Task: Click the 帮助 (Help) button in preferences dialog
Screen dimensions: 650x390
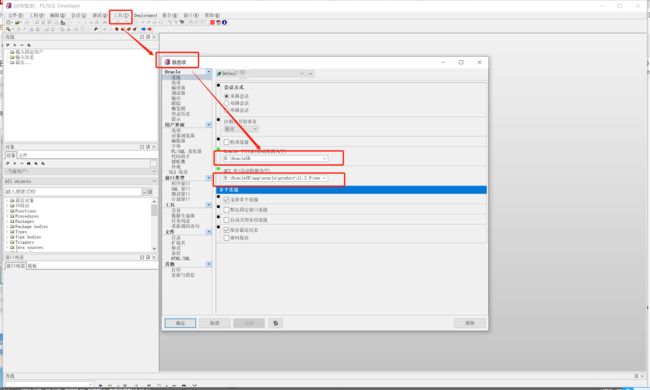Action: coord(470,323)
